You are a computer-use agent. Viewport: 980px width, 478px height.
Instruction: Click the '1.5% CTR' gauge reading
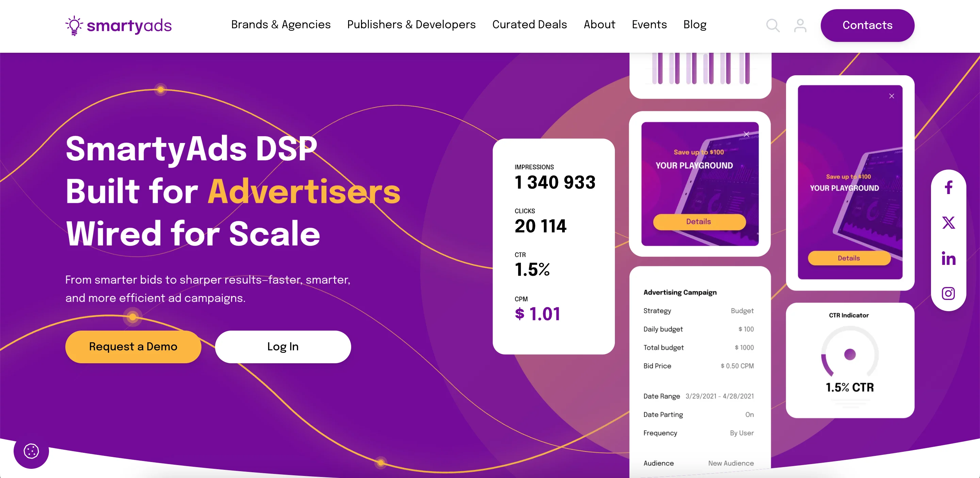(x=850, y=387)
